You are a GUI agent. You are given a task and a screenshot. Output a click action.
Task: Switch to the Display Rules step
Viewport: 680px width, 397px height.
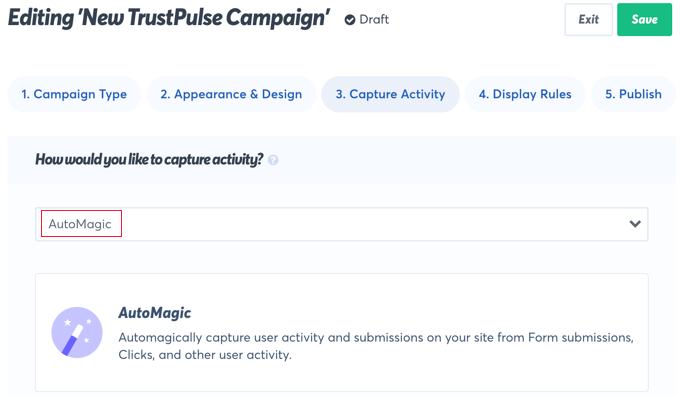pyautogui.click(x=525, y=94)
